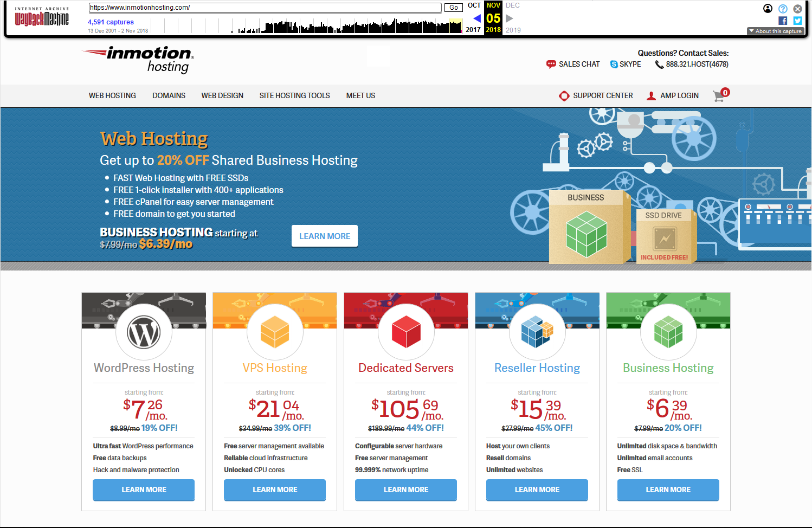812x528 pixels.
Task: Click the Business Hosting card title
Action: point(668,368)
